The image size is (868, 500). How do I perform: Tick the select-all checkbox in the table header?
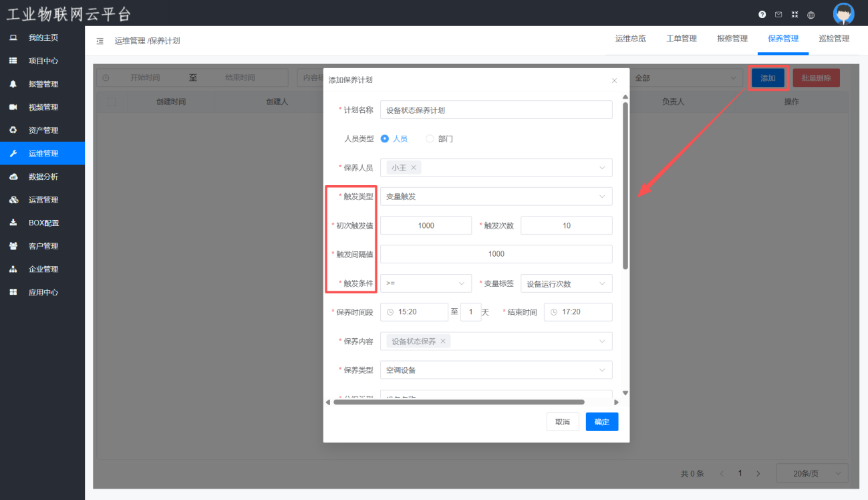click(x=112, y=102)
